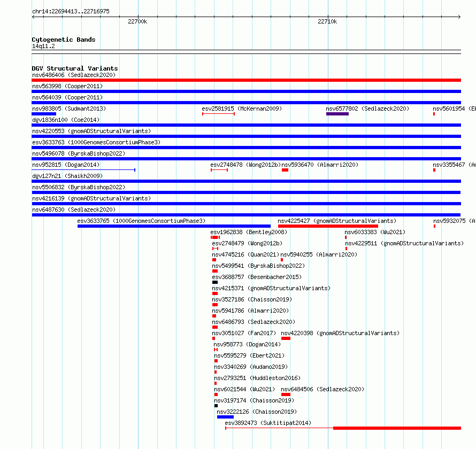This screenshot has height=449, width=476.
Task: Select nsv2793251 (Huddleston2016) label
Action: coord(257,378)
